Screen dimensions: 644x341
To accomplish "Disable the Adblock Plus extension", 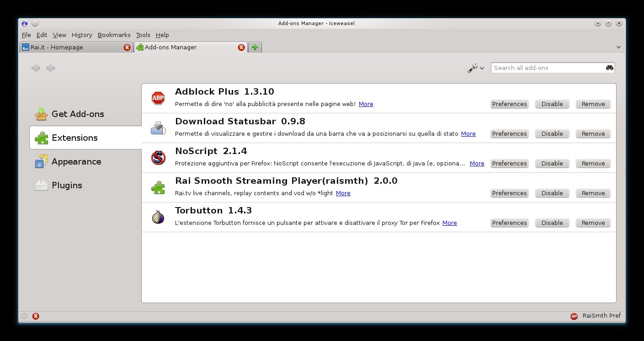I will (x=552, y=104).
